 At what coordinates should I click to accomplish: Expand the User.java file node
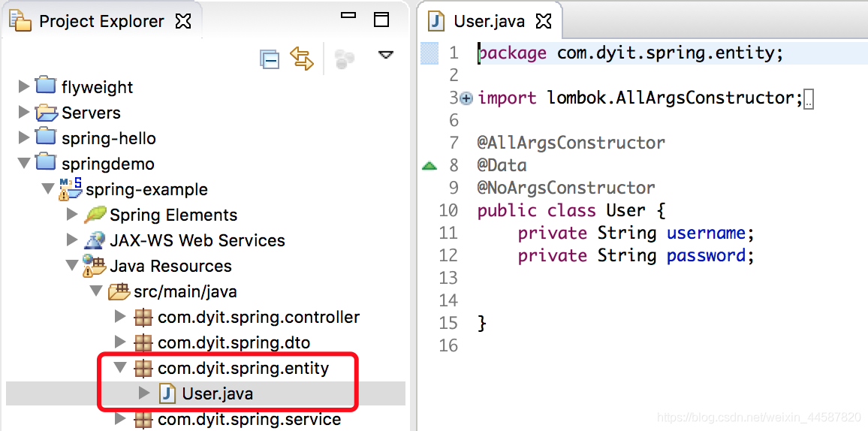tap(144, 393)
